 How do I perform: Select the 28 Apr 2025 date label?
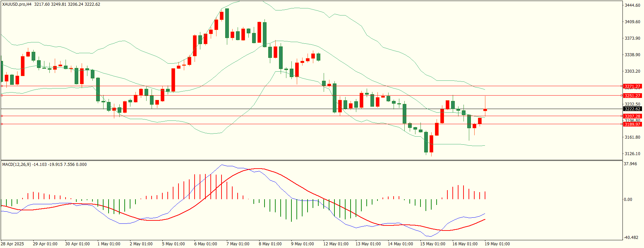click(x=12, y=244)
